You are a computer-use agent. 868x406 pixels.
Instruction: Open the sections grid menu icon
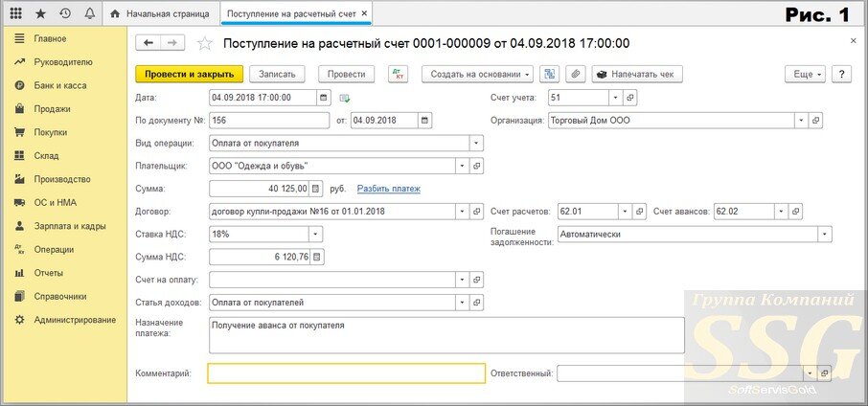click(16, 13)
